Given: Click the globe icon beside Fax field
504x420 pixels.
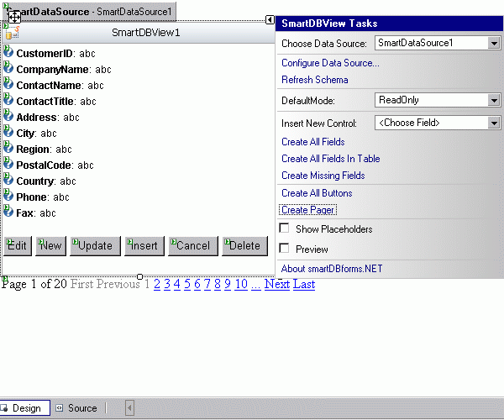Looking at the screenshot, I should tap(8, 212).
